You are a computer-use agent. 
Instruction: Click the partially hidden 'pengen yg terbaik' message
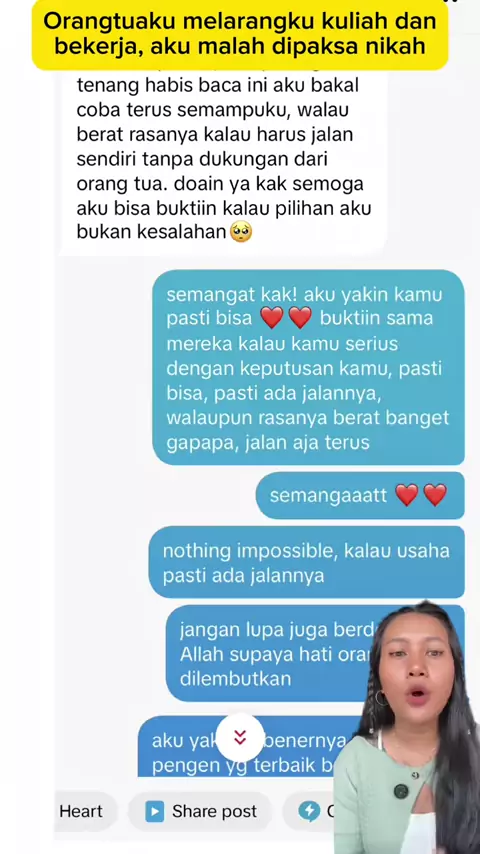coord(240,747)
